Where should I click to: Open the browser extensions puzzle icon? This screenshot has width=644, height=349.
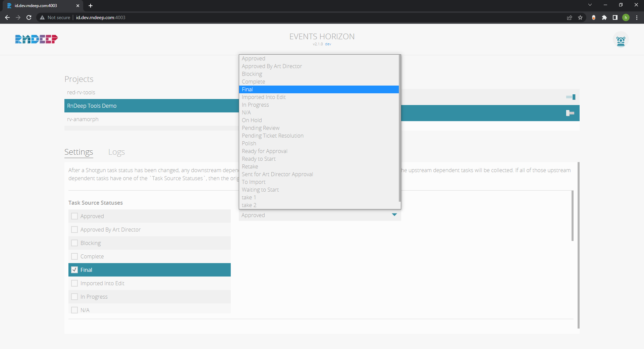[604, 17]
